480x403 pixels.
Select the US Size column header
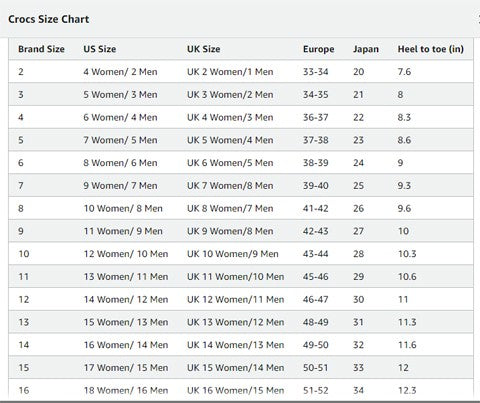click(x=100, y=49)
